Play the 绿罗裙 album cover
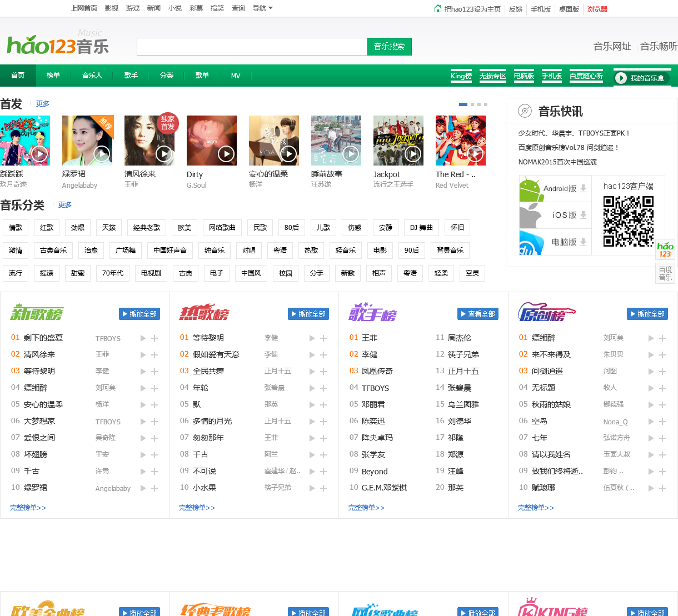 [102, 153]
